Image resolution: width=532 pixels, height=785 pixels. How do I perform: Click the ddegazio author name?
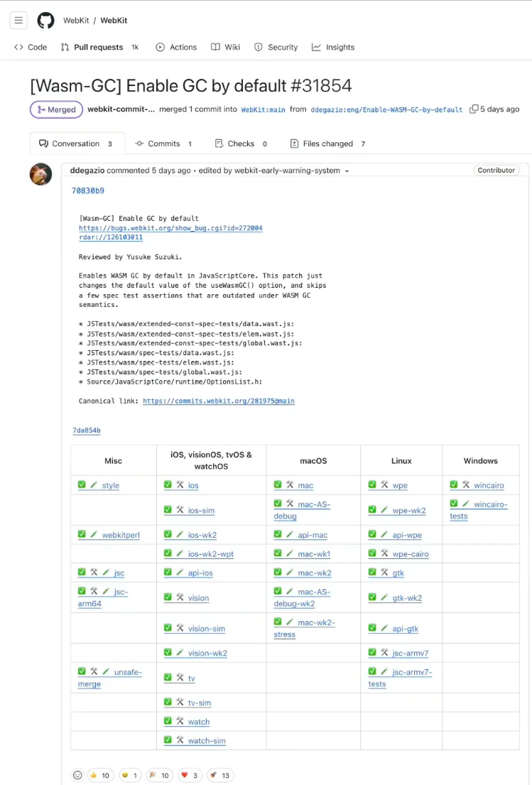87,170
